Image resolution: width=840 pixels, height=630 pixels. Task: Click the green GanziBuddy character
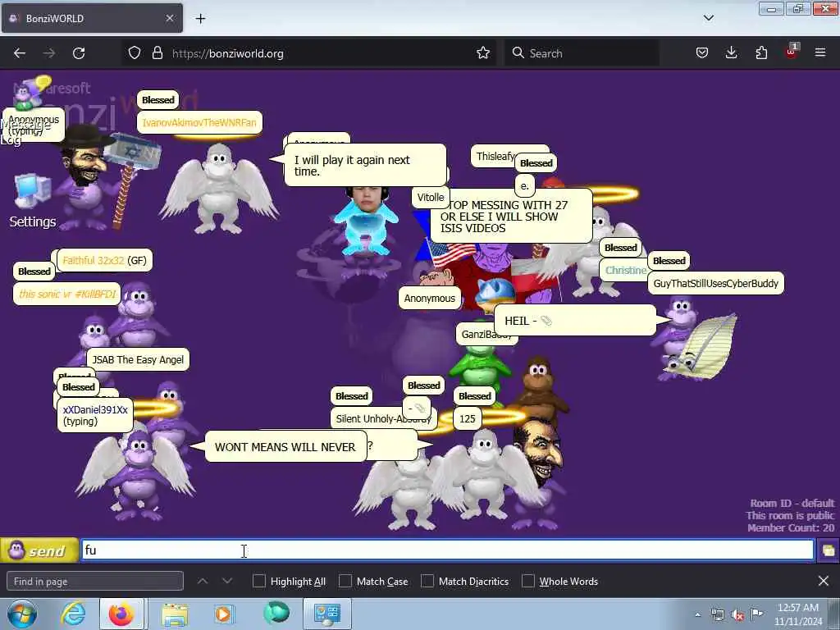tap(479, 370)
